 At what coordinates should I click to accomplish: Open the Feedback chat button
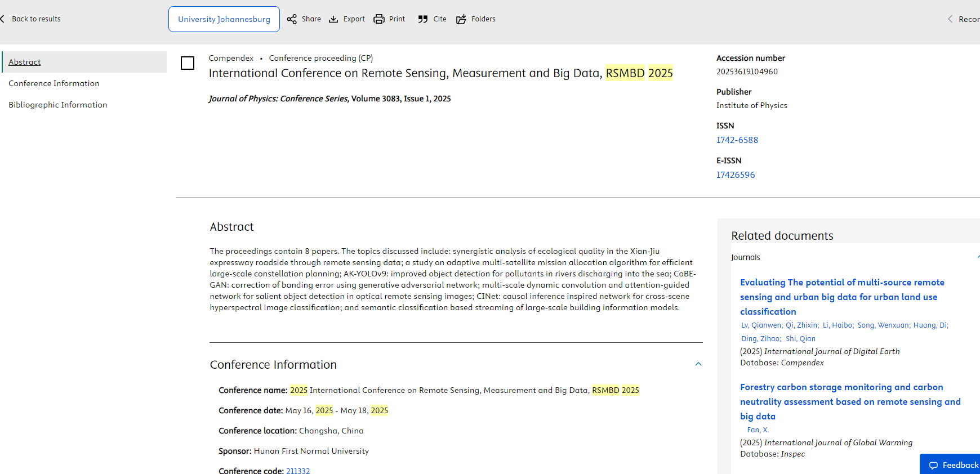tap(953, 465)
